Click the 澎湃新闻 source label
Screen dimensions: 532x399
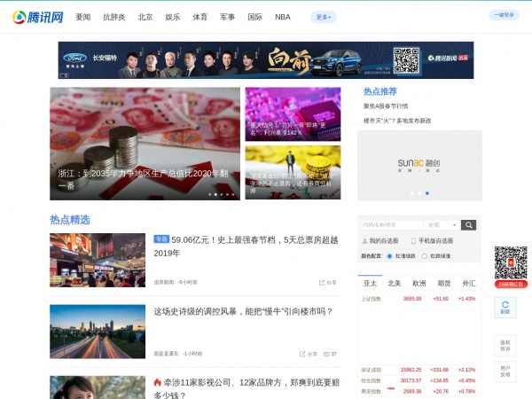click(x=164, y=282)
